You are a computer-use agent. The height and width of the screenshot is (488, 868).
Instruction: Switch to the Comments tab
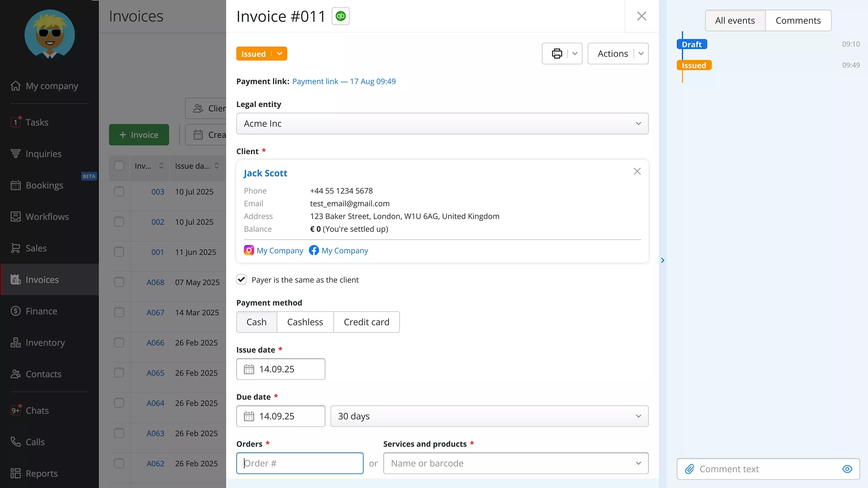pos(798,20)
